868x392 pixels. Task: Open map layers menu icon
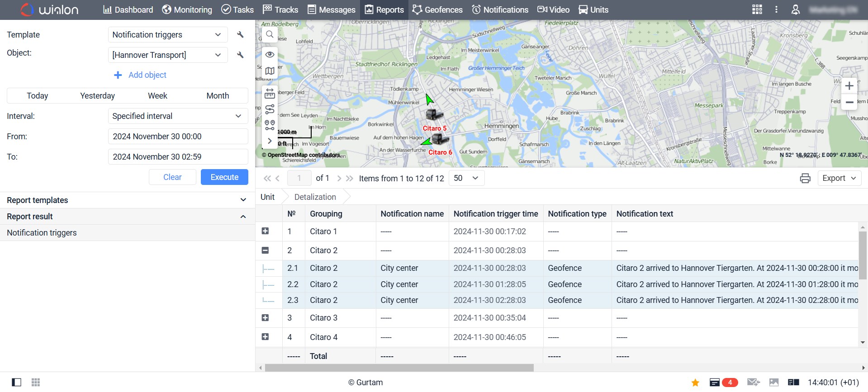[x=270, y=71]
